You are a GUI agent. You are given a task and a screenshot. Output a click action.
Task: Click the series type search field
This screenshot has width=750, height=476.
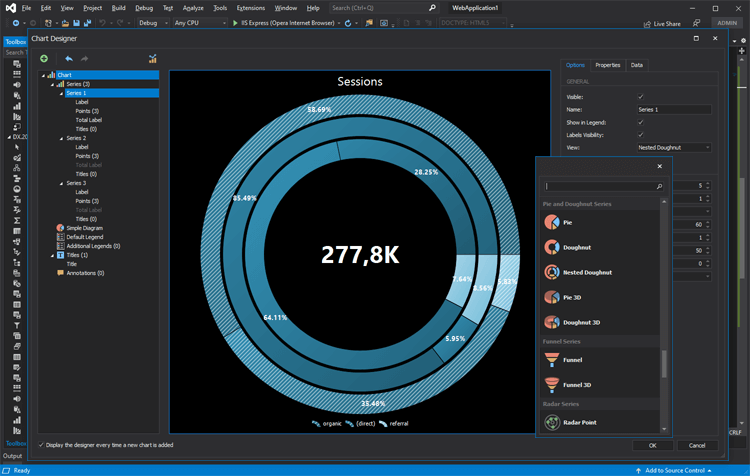coord(601,186)
